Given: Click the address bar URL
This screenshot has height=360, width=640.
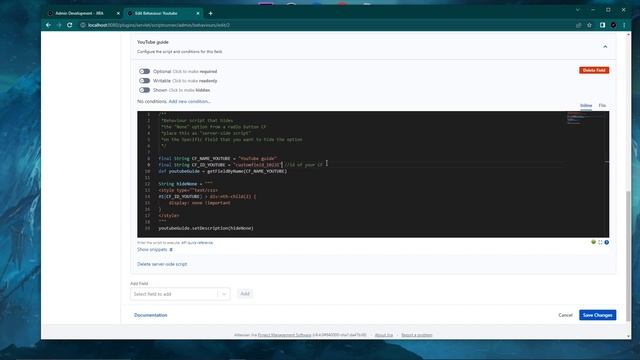Looking at the screenshot, I should point(159,25).
